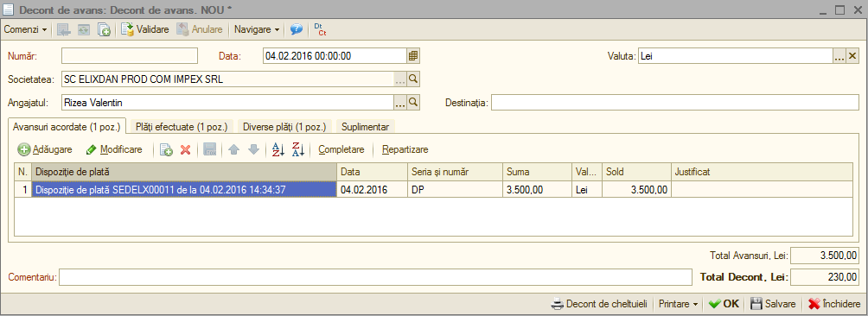Click the Validare button

pyautogui.click(x=145, y=29)
